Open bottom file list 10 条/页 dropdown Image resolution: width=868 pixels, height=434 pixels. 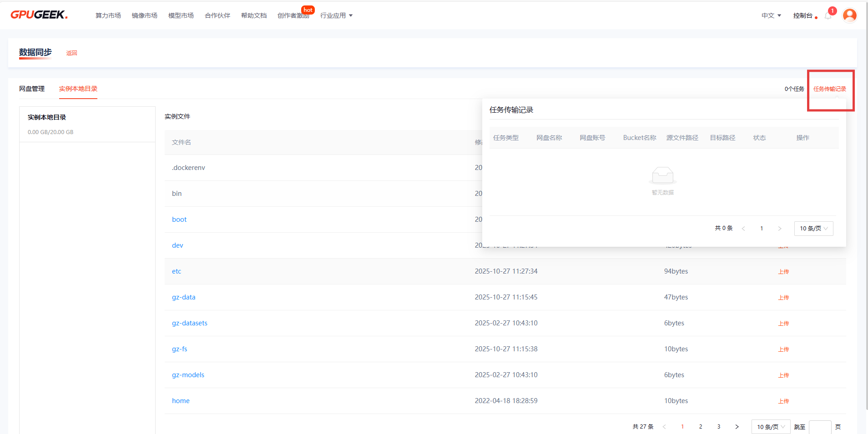tap(771, 427)
